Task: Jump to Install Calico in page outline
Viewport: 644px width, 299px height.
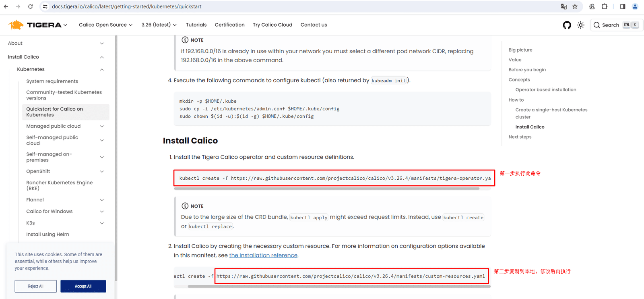Action: (x=530, y=127)
